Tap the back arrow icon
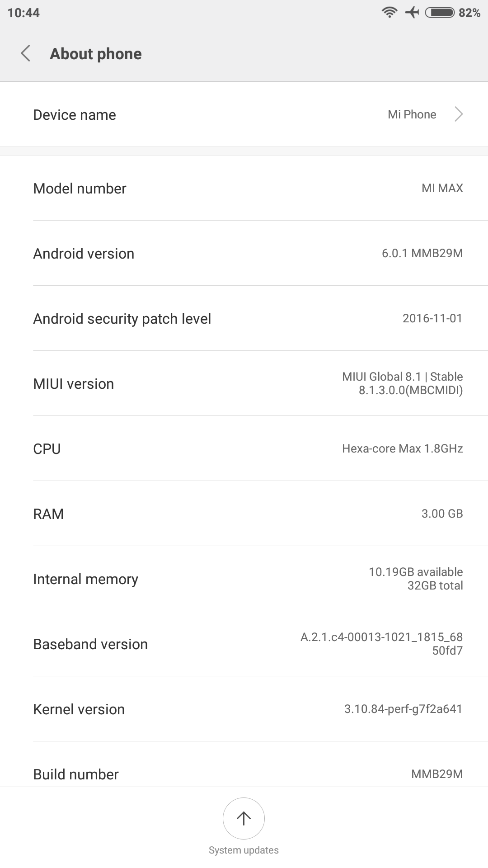The image size is (488, 868). [26, 53]
